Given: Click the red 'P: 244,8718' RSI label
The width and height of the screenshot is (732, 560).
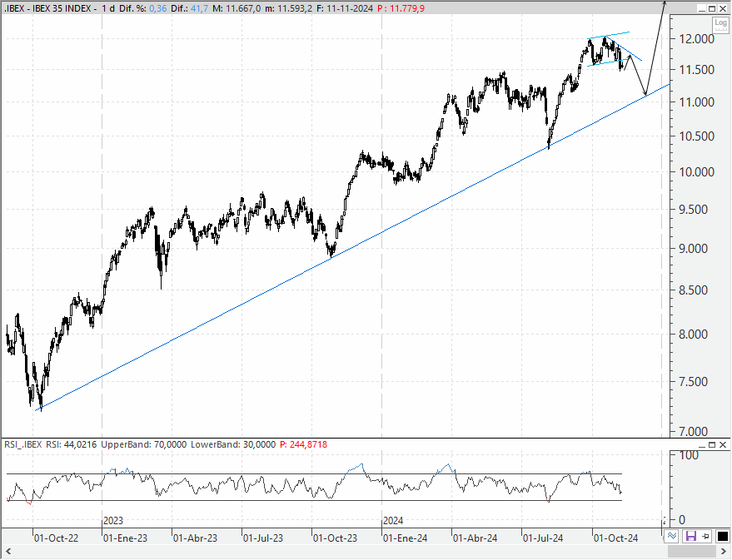Looking at the screenshot, I should [x=303, y=444].
